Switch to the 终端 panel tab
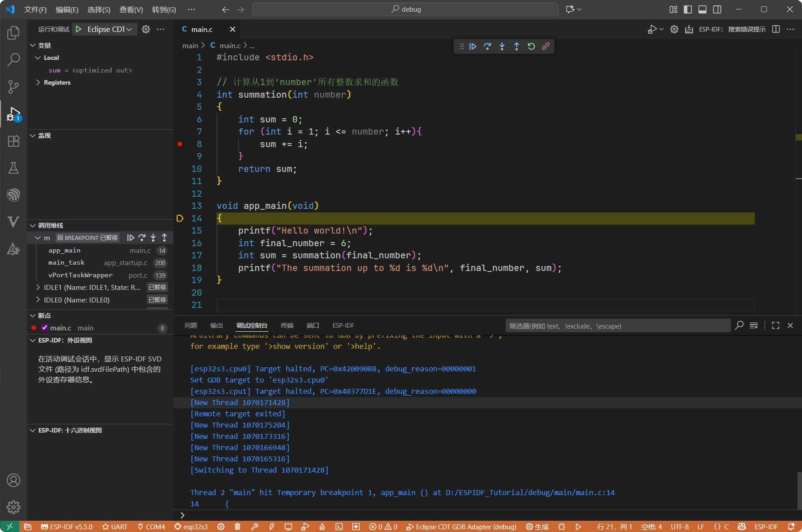Image resolution: width=802 pixels, height=532 pixels. click(287, 325)
